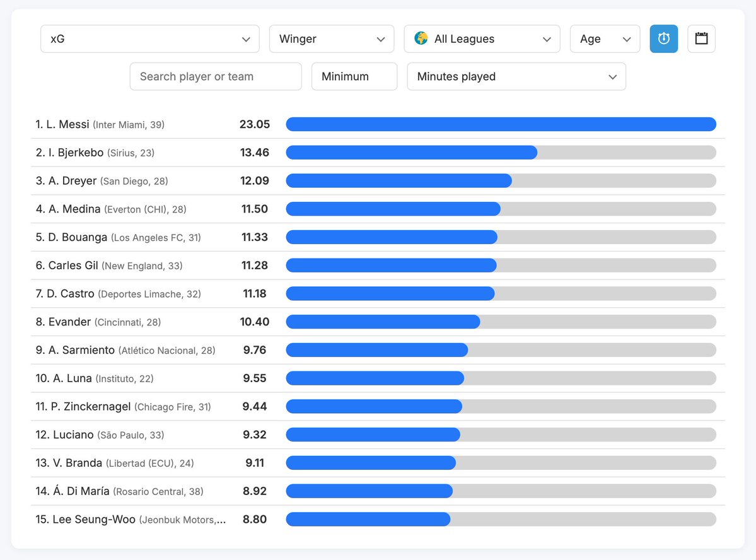The height and width of the screenshot is (560, 756).
Task: Click the 23.05 xG value
Action: (255, 124)
